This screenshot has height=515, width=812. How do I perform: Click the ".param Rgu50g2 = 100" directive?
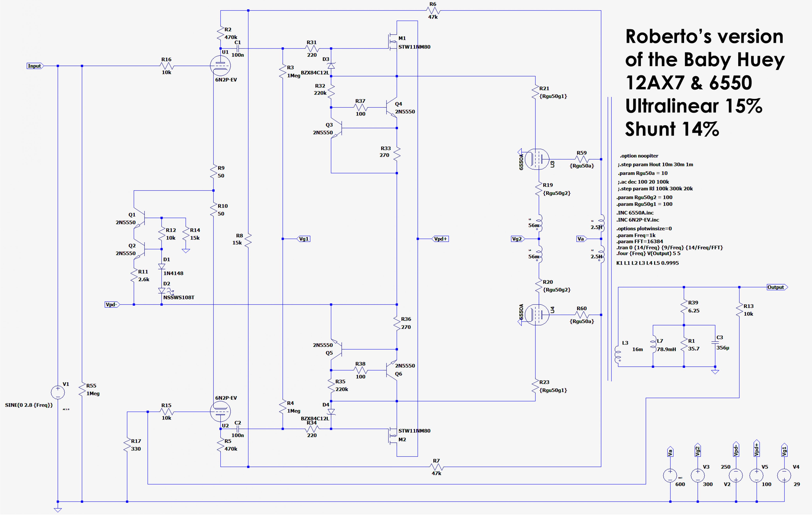(x=644, y=197)
